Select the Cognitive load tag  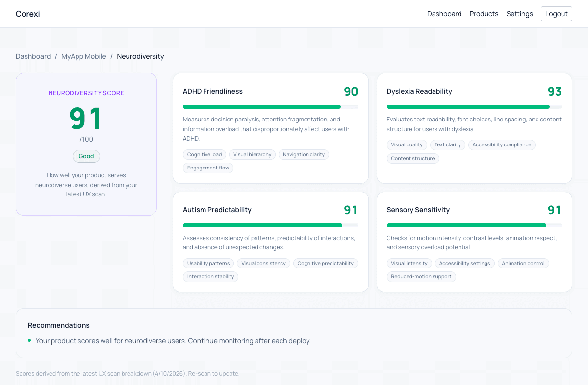pyautogui.click(x=205, y=155)
